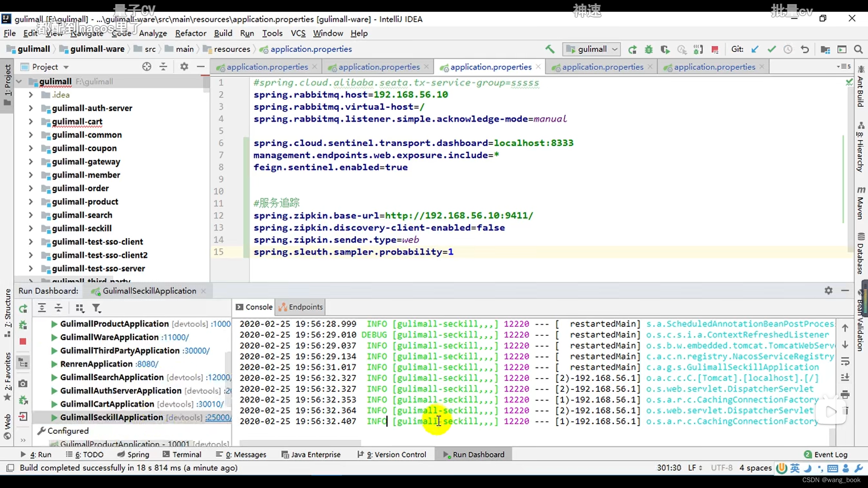The width and height of the screenshot is (868, 488).
Task: Click Git Show History clock icon
Action: click(x=788, y=49)
